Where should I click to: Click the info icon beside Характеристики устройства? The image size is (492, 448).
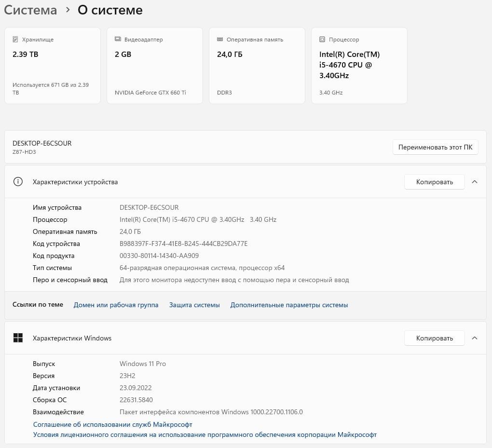(x=18, y=182)
